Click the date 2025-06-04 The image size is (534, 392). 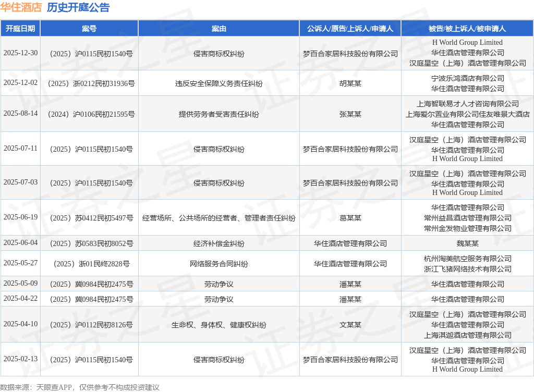pyautogui.click(x=20, y=242)
